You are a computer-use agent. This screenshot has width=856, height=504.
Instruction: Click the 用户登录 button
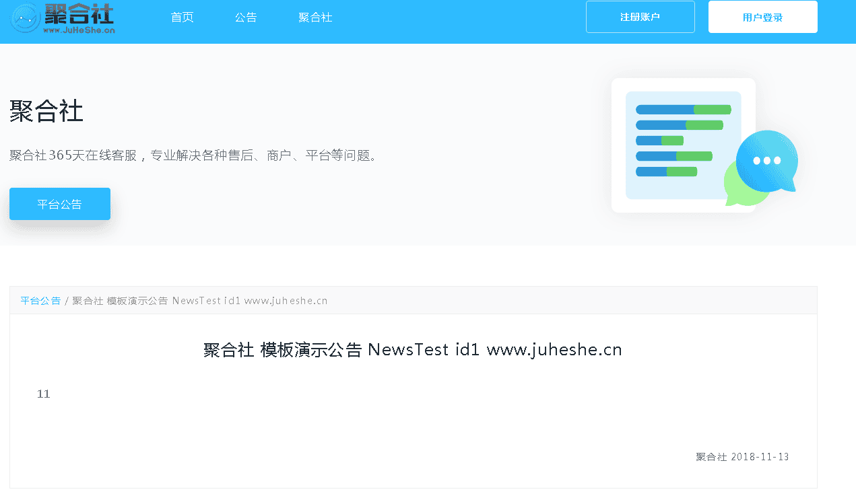coord(762,16)
